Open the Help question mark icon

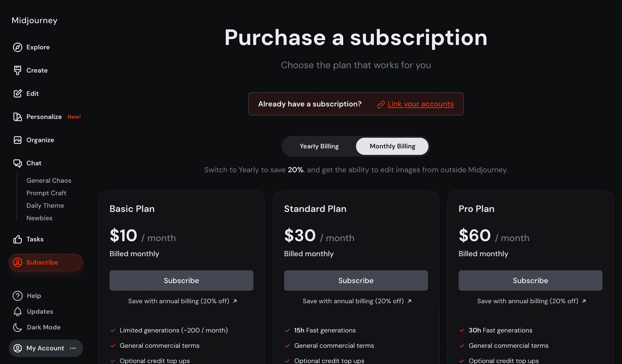18,296
